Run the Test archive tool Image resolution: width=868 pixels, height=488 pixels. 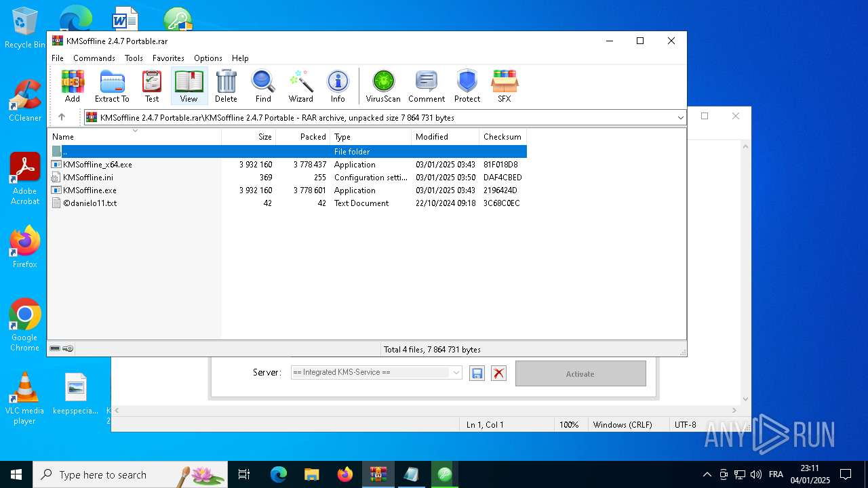pos(152,86)
